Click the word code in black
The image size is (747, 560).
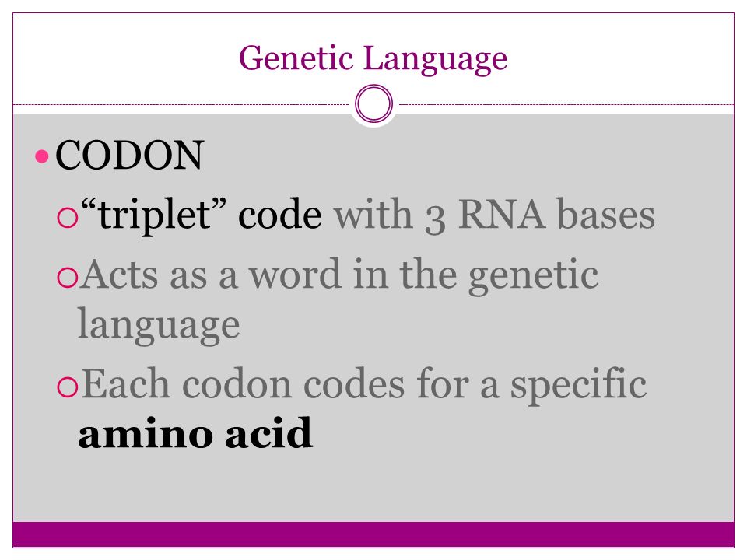pos(279,215)
